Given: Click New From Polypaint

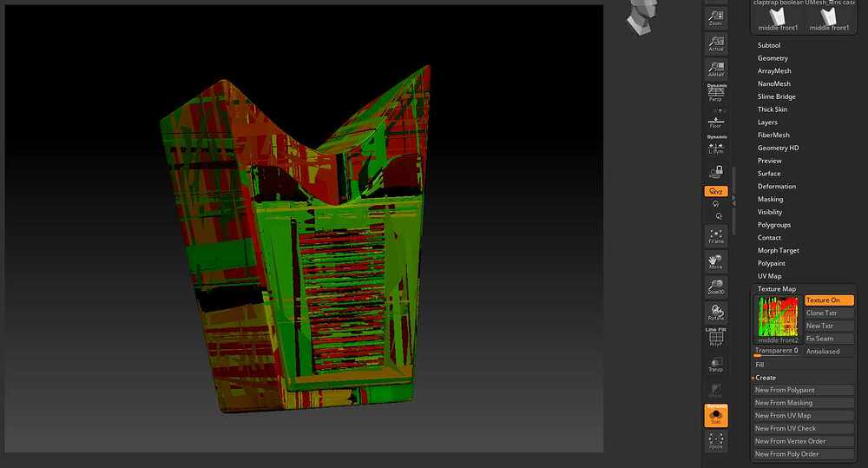Looking at the screenshot, I should (x=804, y=390).
